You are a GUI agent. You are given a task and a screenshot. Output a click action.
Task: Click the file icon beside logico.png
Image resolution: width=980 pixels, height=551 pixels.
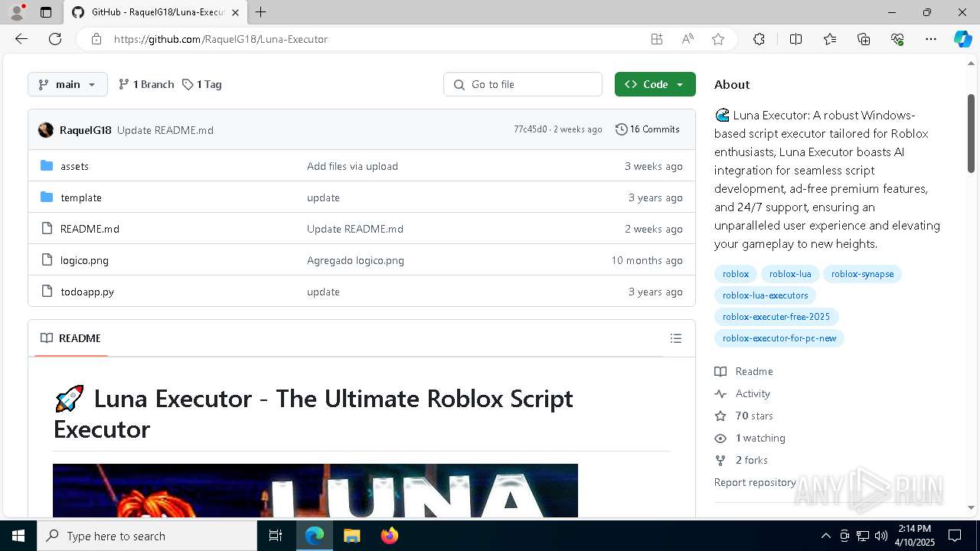[47, 260]
